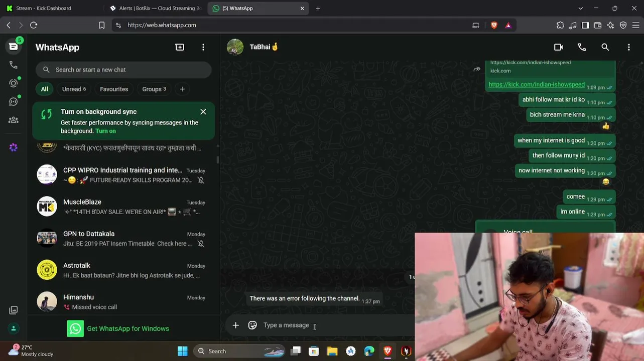Image resolution: width=644 pixels, height=361 pixels.
Task: Open the Media icon near sidebar bottom
Action: [x=14, y=310]
